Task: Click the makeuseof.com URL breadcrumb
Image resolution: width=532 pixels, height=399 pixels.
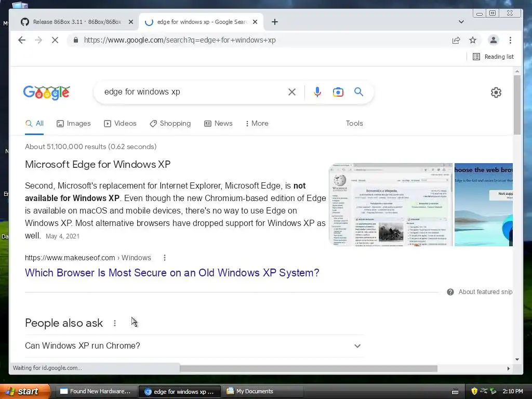Action: point(88,258)
